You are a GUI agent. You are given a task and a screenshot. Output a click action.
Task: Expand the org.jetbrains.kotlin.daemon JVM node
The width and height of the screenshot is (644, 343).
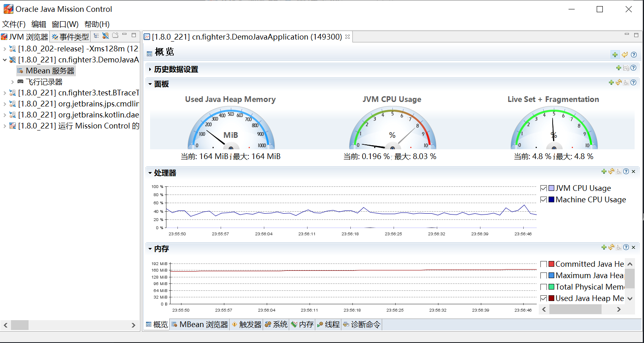pyautogui.click(x=4, y=115)
